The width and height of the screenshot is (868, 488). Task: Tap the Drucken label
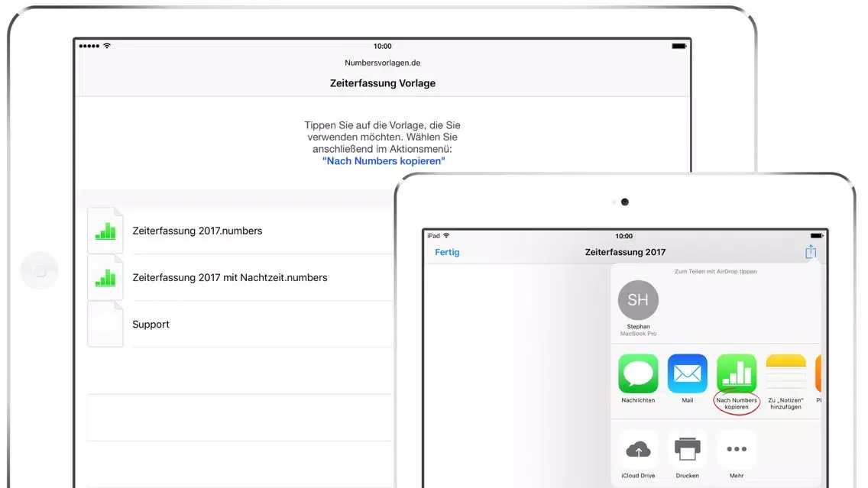[x=687, y=476]
